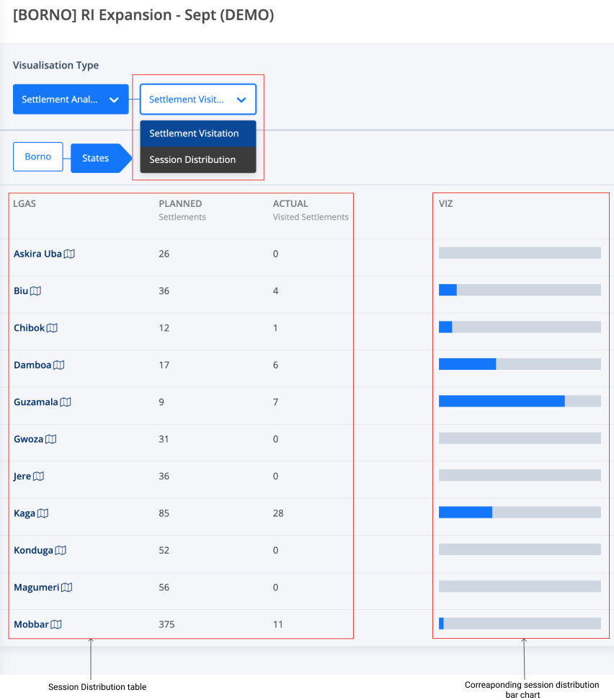Open the Konduga LGA link
614x700 pixels.
[33, 551]
